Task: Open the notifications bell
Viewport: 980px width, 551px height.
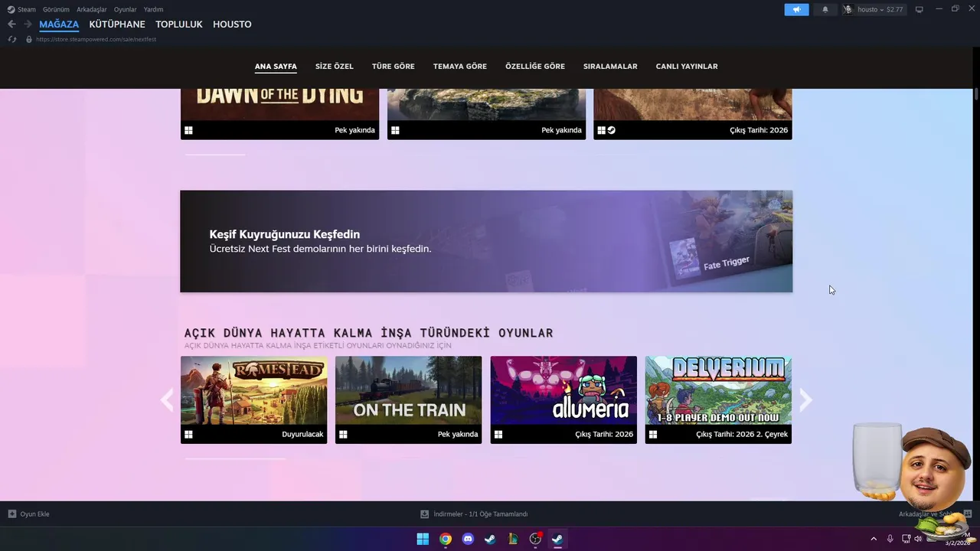Action: pos(825,9)
